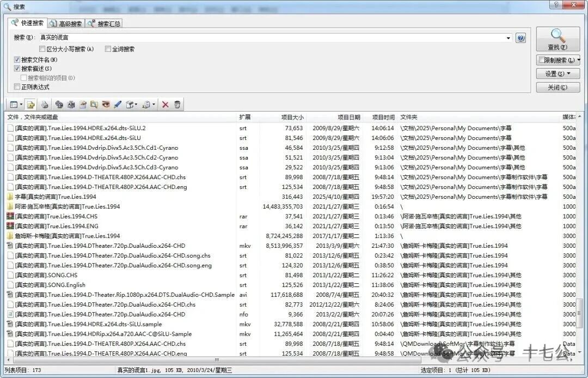Click the 关闭 button
The height and width of the screenshot is (378, 588).
point(558,87)
